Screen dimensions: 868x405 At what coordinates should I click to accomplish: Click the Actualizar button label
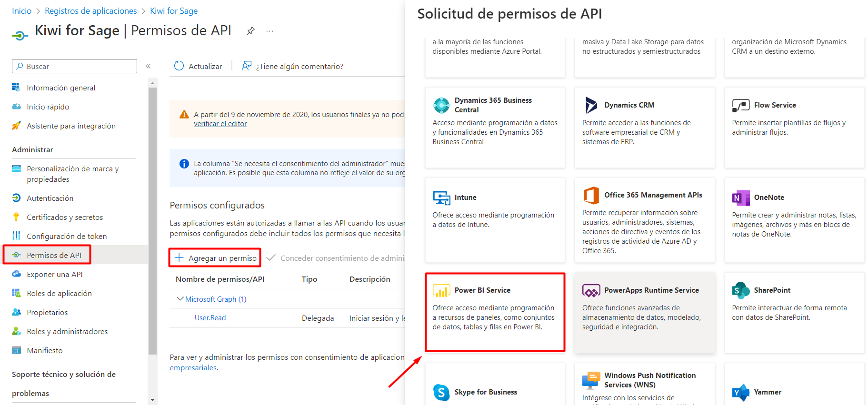(x=205, y=66)
